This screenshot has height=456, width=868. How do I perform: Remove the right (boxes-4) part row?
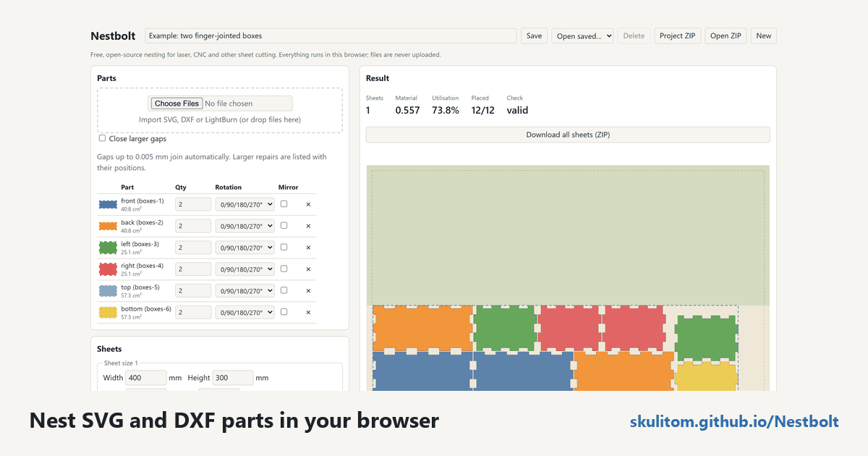pyautogui.click(x=308, y=269)
